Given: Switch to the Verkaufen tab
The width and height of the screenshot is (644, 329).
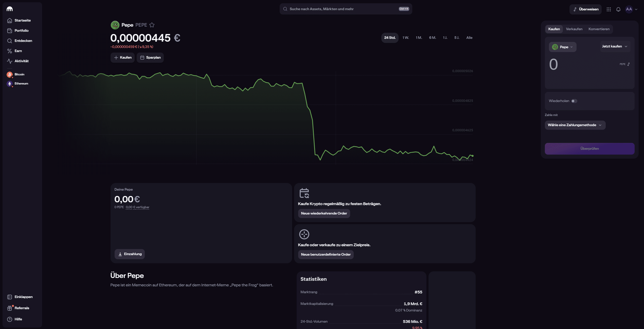Looking at the screenshot, I should [574, 29].
